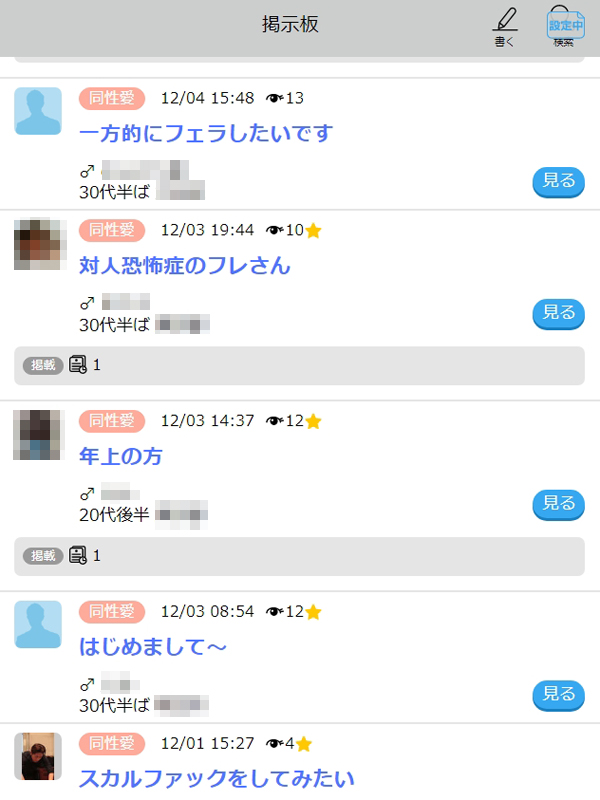
Task: Click the 同性愛 category tag on 12/04 post
Action: click(x=112, y=98)
